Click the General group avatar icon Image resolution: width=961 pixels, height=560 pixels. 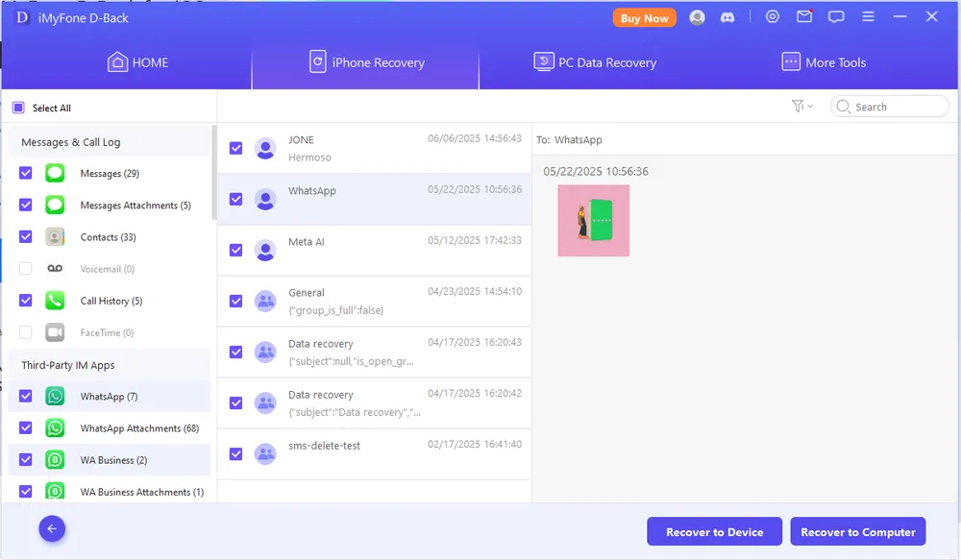click(x=265, y=301)
